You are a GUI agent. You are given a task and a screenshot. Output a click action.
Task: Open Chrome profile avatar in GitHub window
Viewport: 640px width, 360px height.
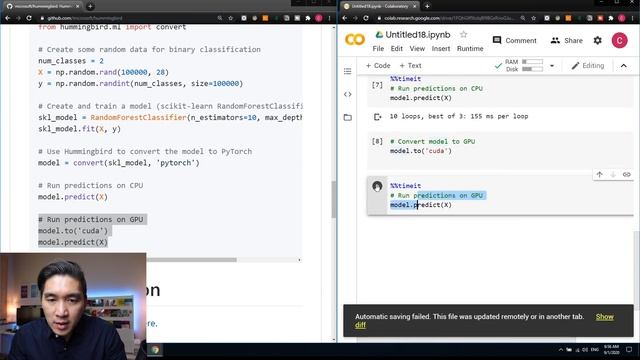point(319,18)
